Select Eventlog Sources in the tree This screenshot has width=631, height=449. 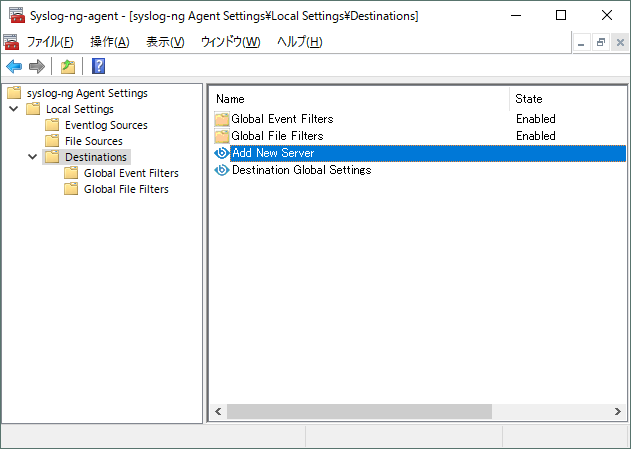106,125
